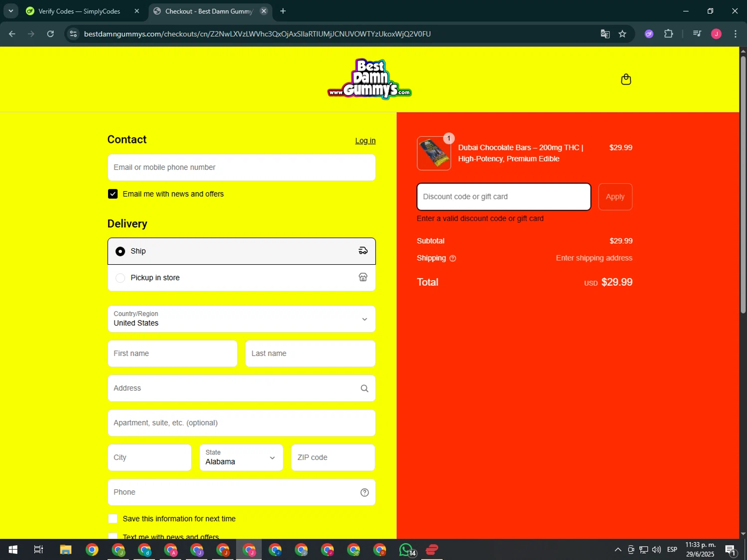Image resolution: width=747 pixels, height=560 pixels.
Task: Open the notification center icon
Action: 731,550
